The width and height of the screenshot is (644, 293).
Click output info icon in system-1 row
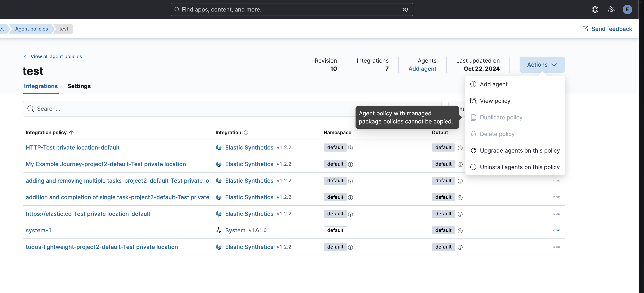pyautogui.click(x=460, y=231)
